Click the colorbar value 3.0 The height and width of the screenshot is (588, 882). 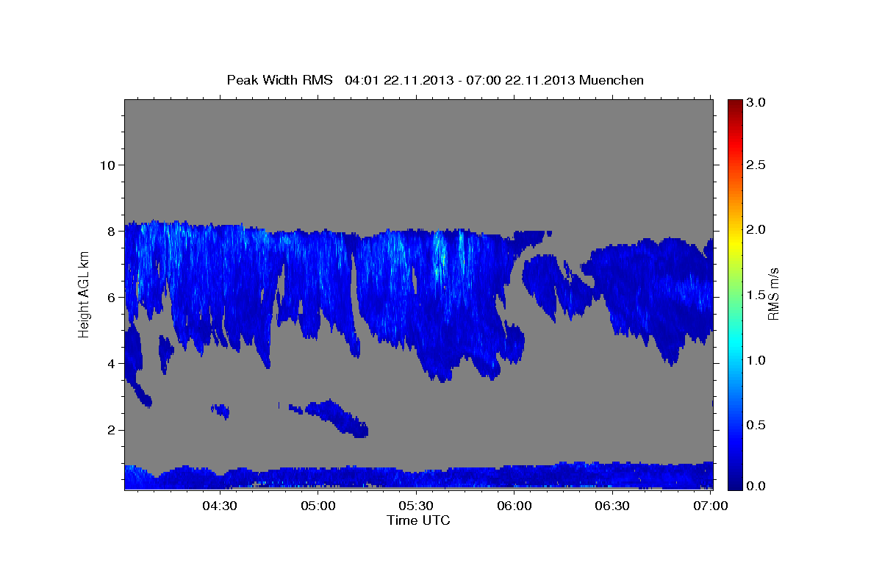pyautogui.click(x=756, y=103)
